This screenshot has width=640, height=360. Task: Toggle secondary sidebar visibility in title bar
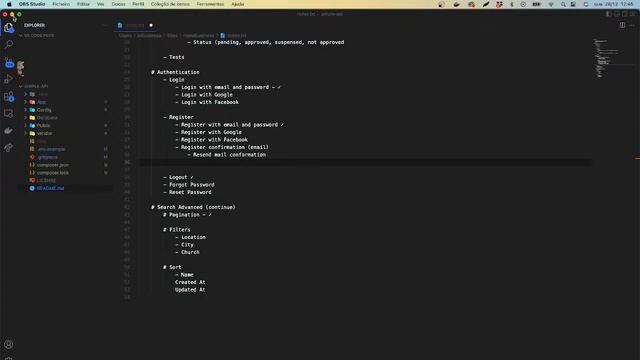coord(624,14)
